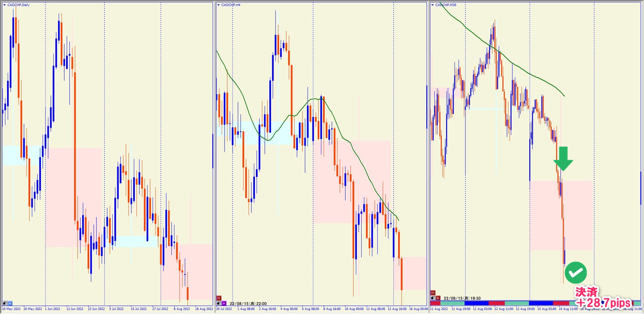Click the green checkmark circle on M30 chart
The height and width of the screenshot is (314, 644).
click(576, 272)
